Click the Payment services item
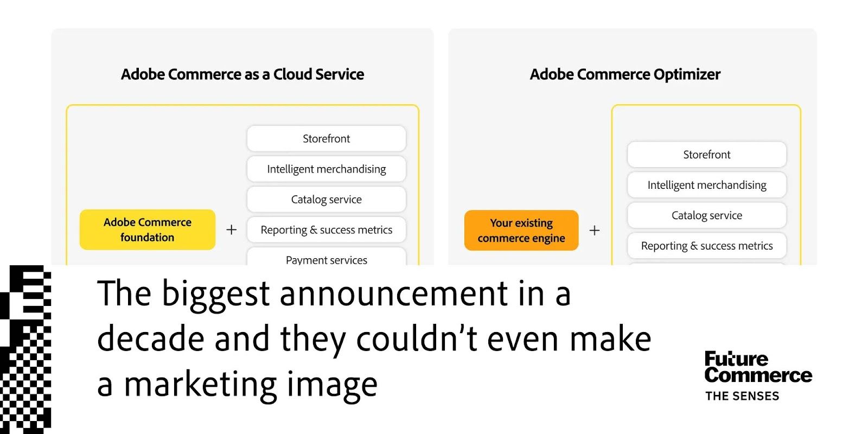The width and height of the screenshot is (868, 434). [327, 257]
